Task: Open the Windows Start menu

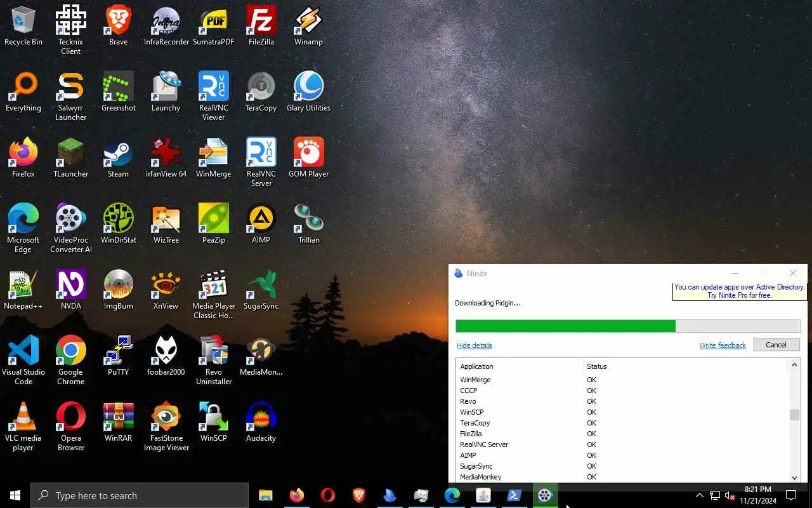Action: [x=15, y=495]
